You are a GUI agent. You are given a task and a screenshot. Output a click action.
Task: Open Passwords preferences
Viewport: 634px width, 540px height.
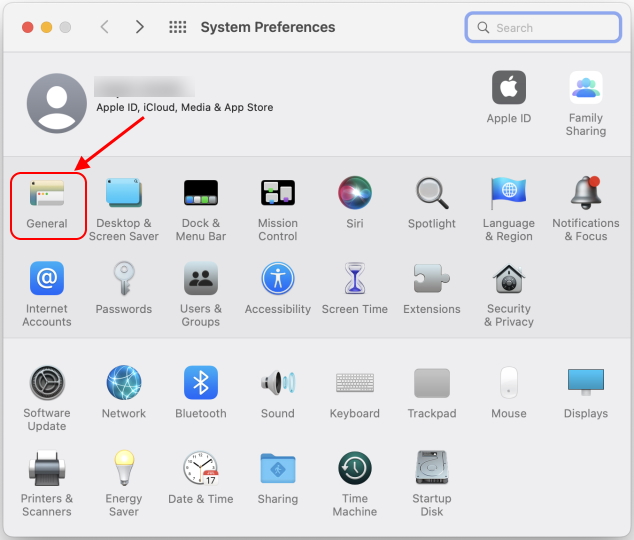[124, 288]
